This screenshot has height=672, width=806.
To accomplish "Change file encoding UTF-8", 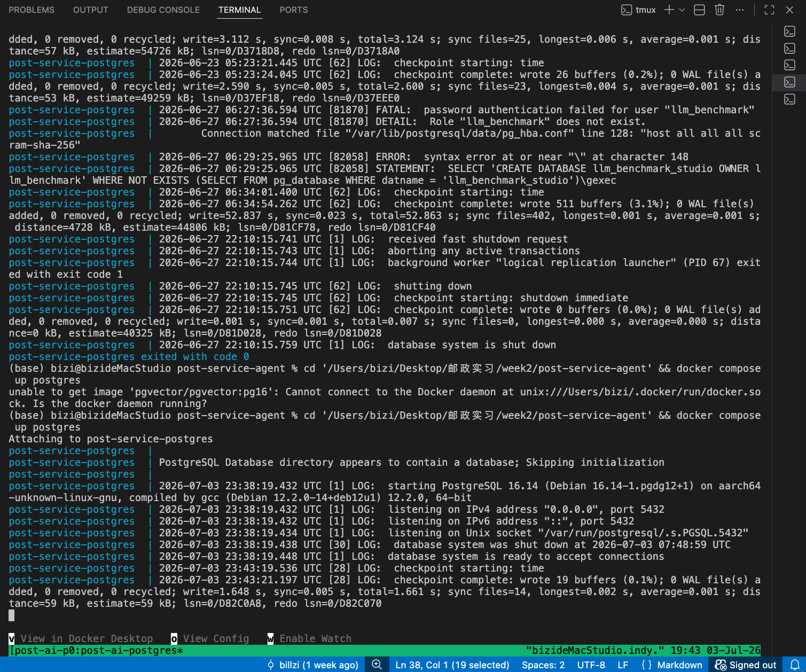I will pyautogui.click(x=591, y=665).
